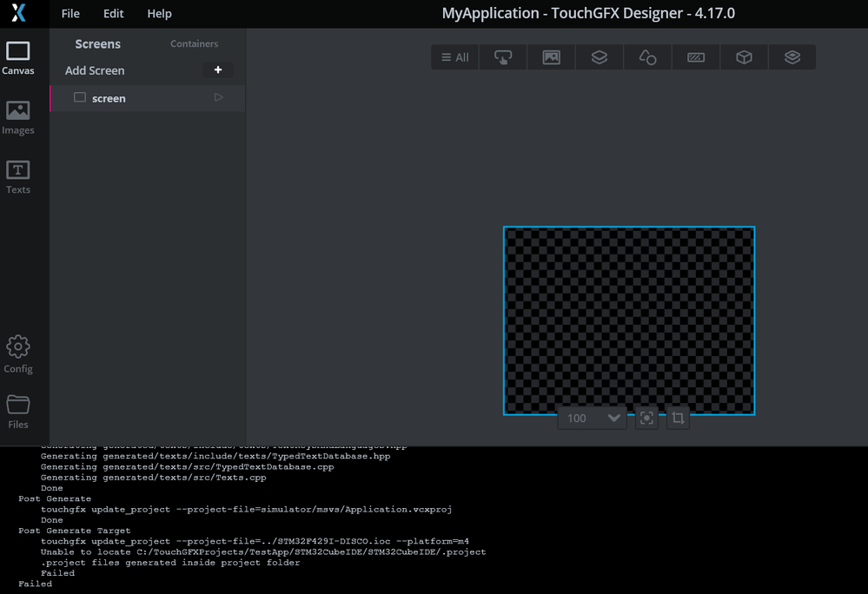Open the Custom Containers widget category

pyautogui.click(x=792, y=57)
